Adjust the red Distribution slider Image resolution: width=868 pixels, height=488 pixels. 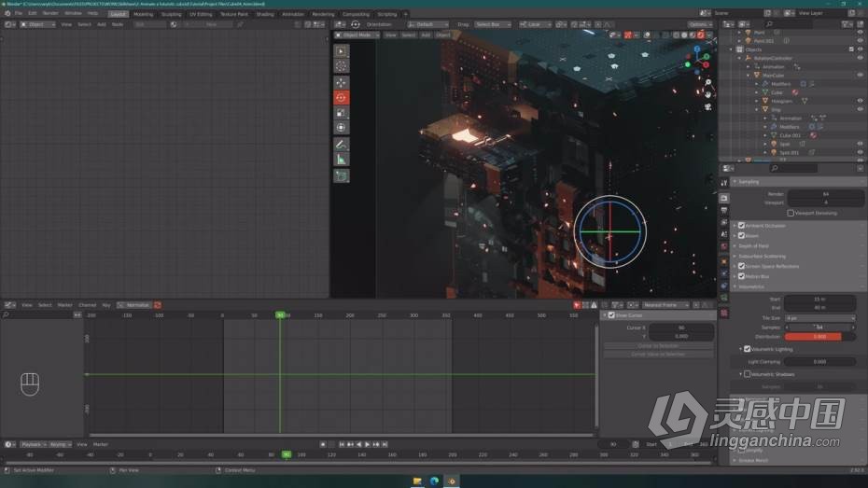819,337
